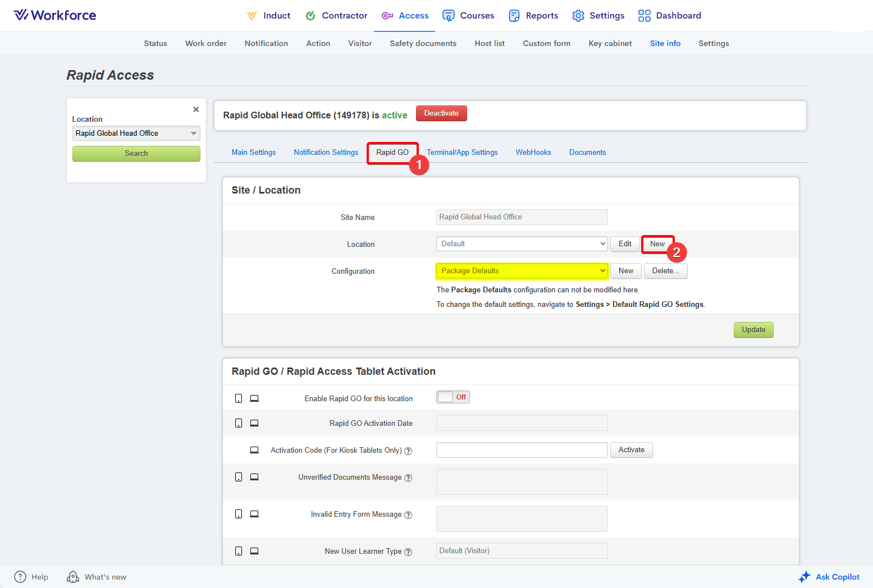Open Notification in the sub menu
The width and height of the screenshot is (873, 588).
point(266,43)
